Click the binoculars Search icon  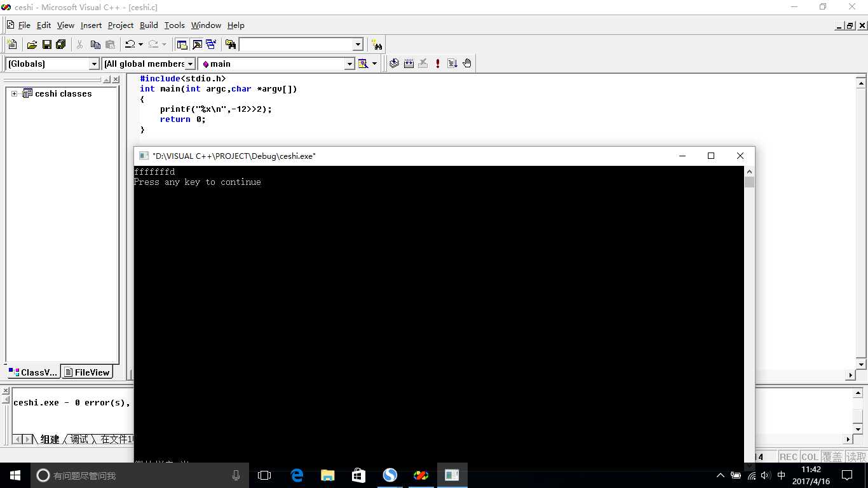[x=377, y=44]
